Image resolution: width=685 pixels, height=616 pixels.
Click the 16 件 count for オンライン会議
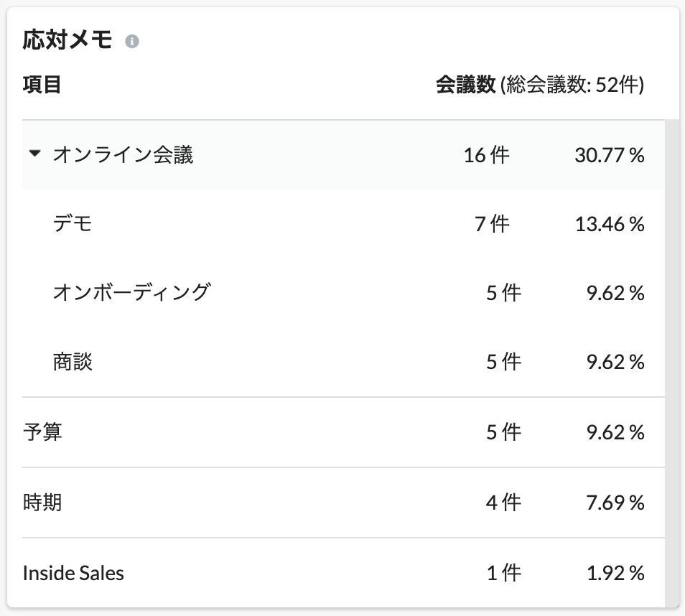coord(486,155)
